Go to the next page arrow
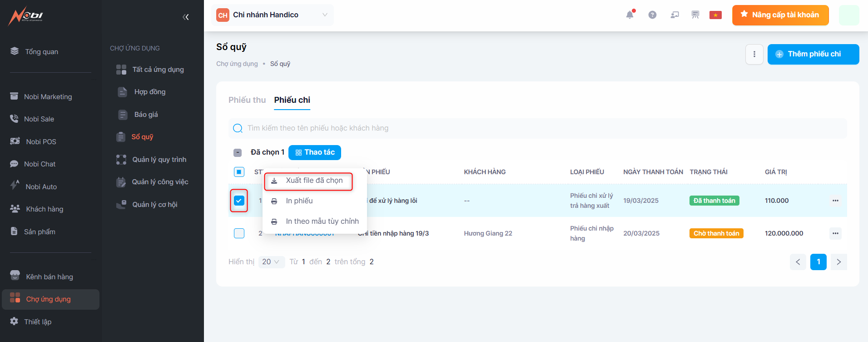Screen dimensions: 868x342 click(838, 262)
